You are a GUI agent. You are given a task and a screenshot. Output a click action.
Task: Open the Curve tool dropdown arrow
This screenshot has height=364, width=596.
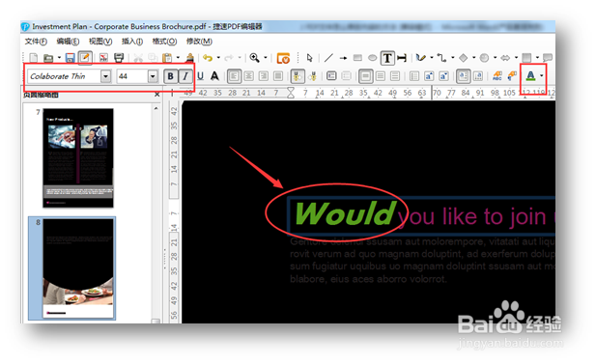point(432,58)
